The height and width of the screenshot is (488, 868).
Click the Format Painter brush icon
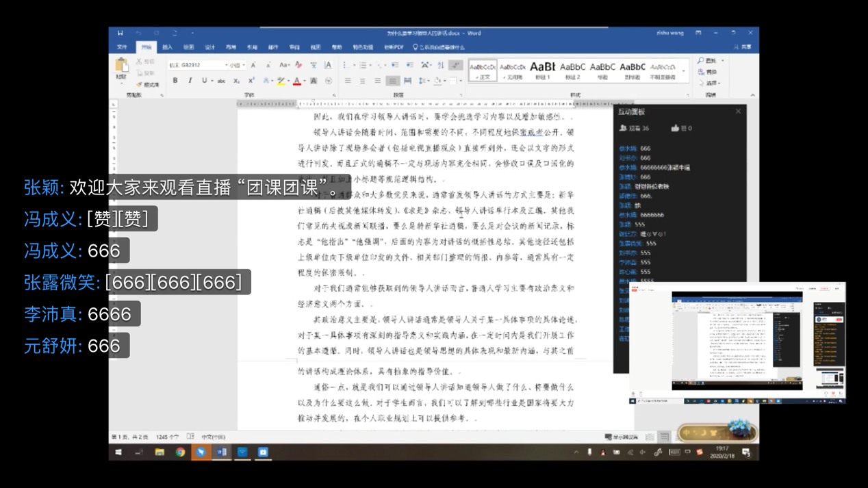click(x=140, y=85)
